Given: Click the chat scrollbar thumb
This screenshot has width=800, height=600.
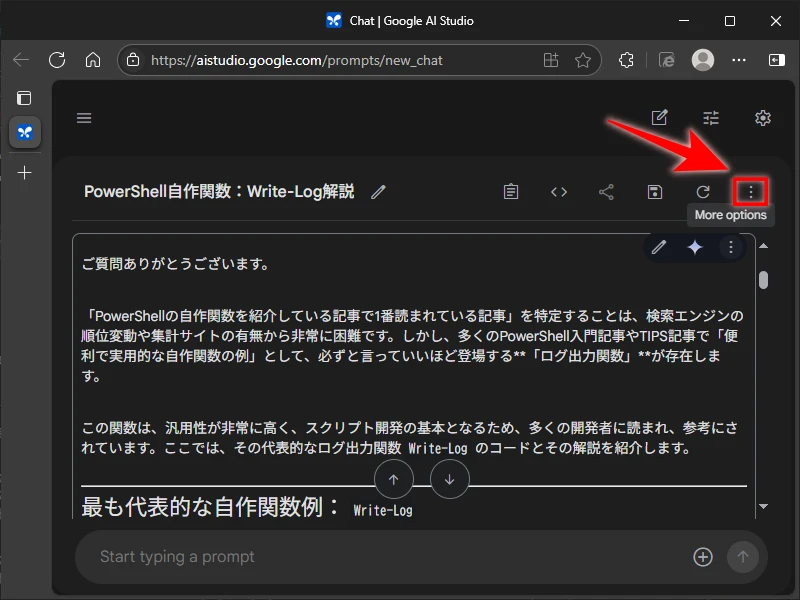Looking at the screenshot, I should point(763,280).
